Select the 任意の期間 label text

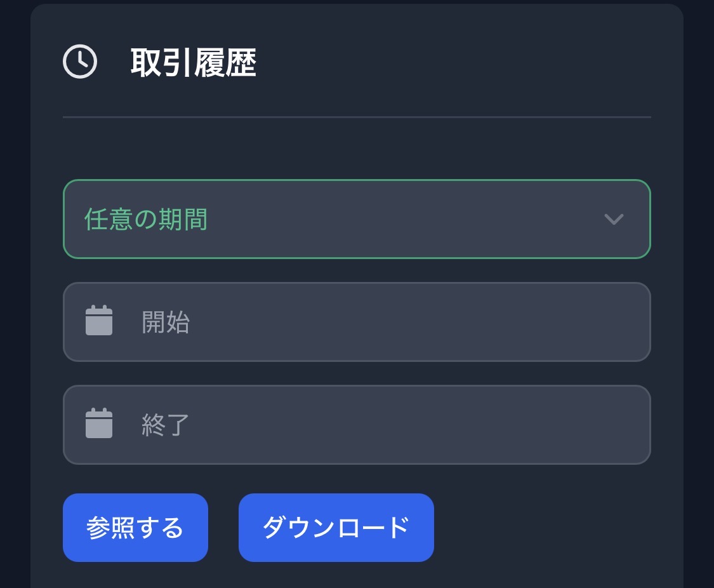click(x=146, y=220)
